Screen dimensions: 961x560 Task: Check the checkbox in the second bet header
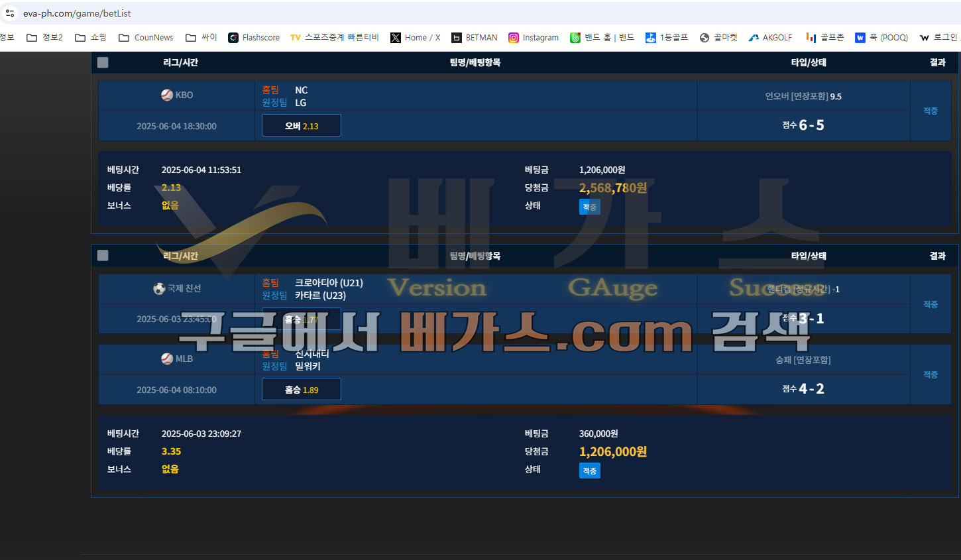(103, 255)
